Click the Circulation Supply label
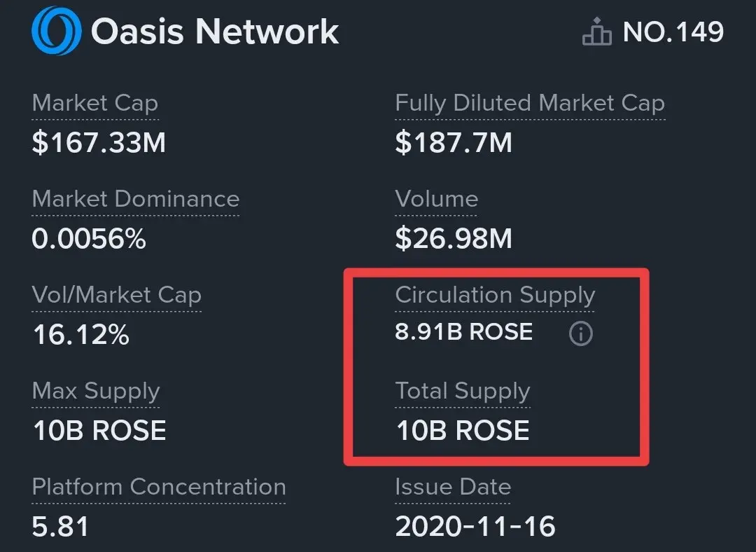Image resolution: width=756 pixels, height=552 pixels. pos(495,295)
